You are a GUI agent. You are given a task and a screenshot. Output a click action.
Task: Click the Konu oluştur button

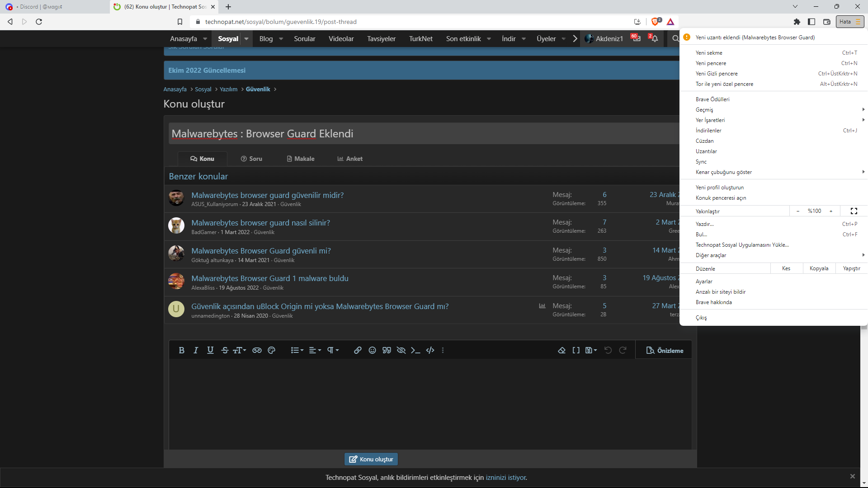(x=371, y=459)
